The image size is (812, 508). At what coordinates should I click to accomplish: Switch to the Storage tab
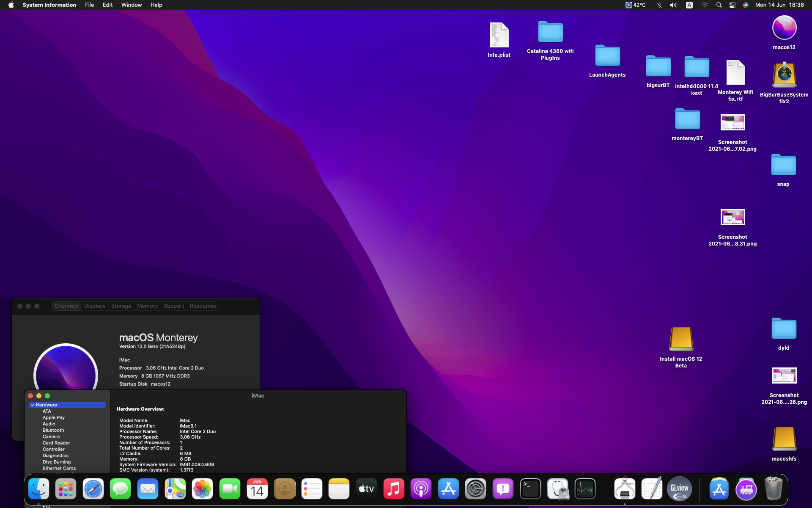[x=121, y=306]
